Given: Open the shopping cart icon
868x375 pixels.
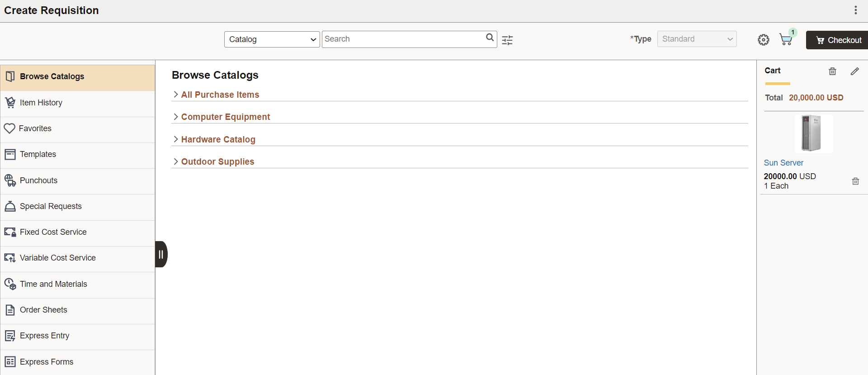Looking at the screenshot, I should [786, 39].
